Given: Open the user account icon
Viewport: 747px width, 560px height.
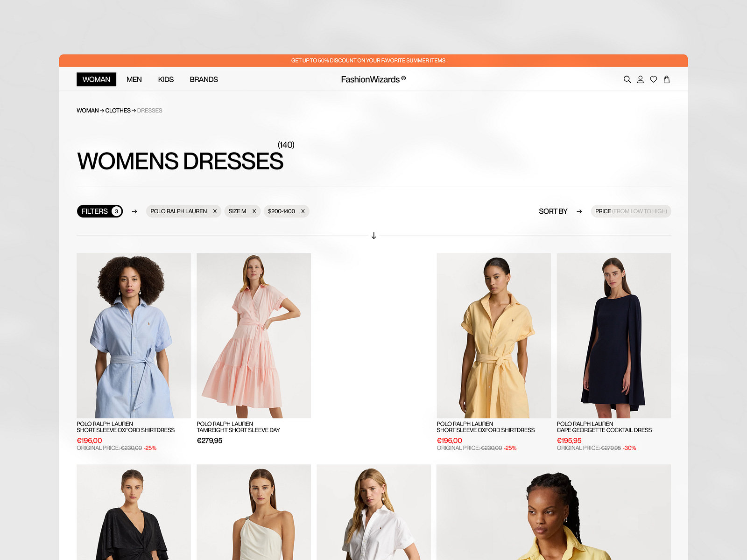Looking at the screenshot, I should pyautogui.click(x=641, y=79).
